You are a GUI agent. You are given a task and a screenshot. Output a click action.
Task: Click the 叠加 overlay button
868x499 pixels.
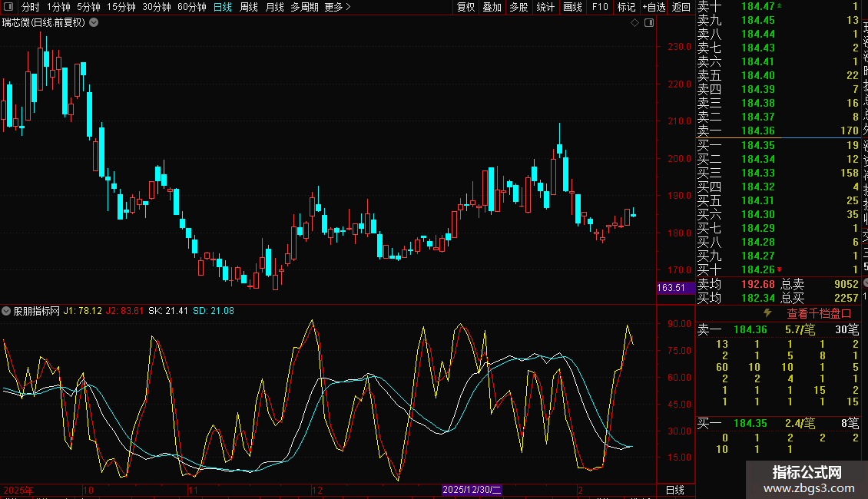[492, 7]
